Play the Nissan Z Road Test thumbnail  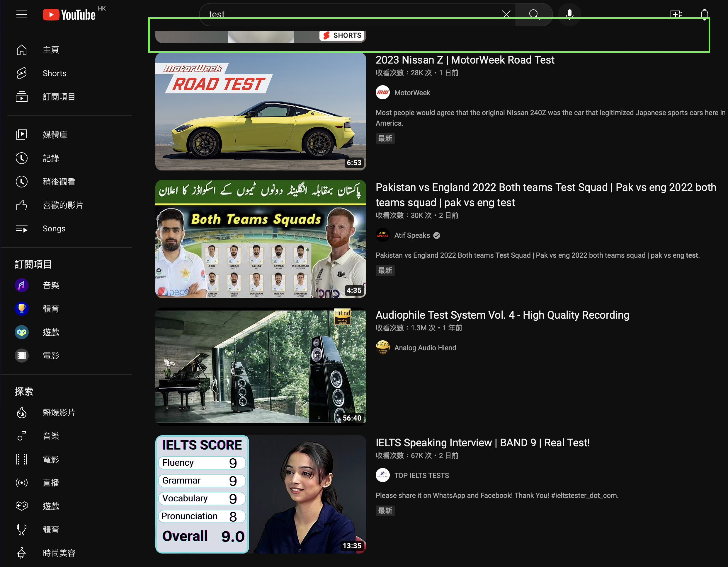point(261,112)
